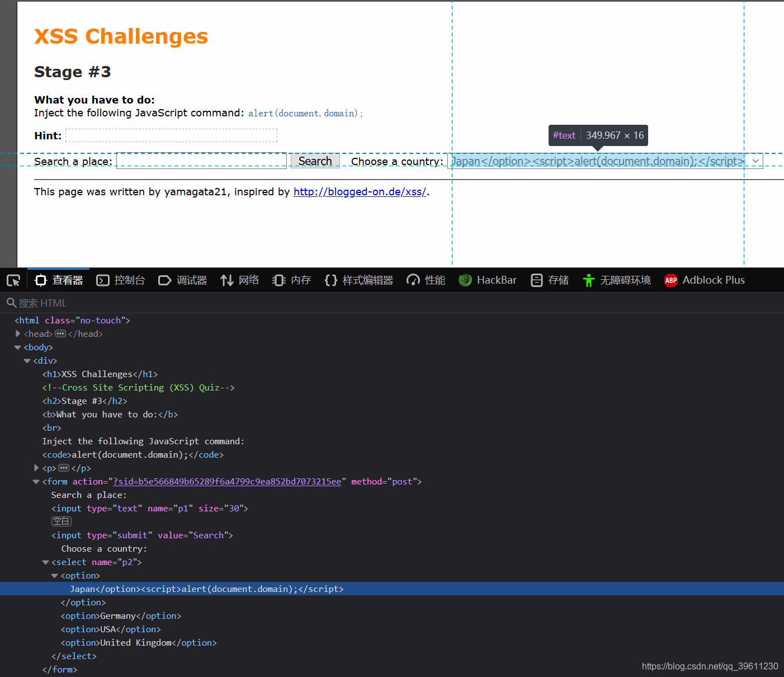784x677 pixels.
Task: Collapse the select name=p2 node
Action: coord(45,562)
